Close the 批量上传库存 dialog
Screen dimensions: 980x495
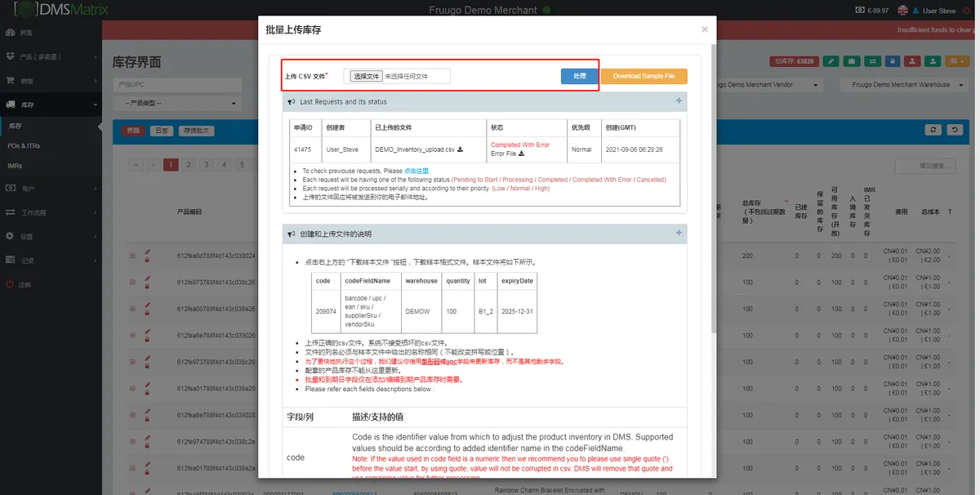click(x=705, y=29)
